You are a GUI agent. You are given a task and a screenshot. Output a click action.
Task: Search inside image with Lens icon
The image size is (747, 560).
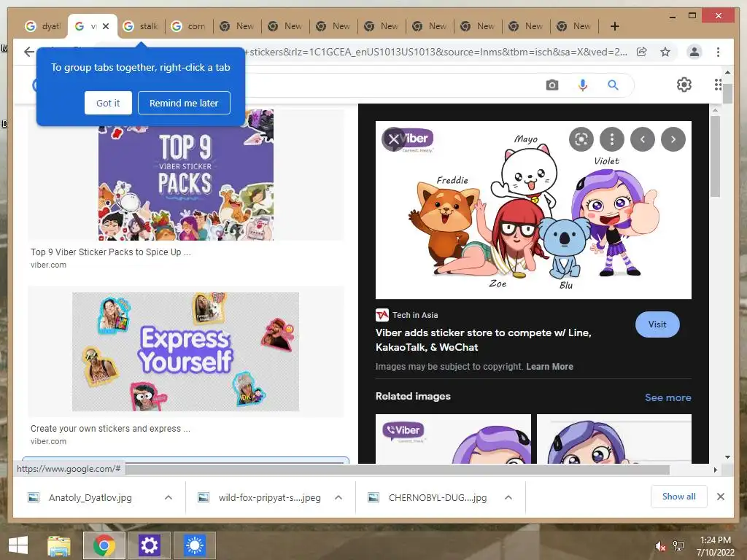click(581, 139)
